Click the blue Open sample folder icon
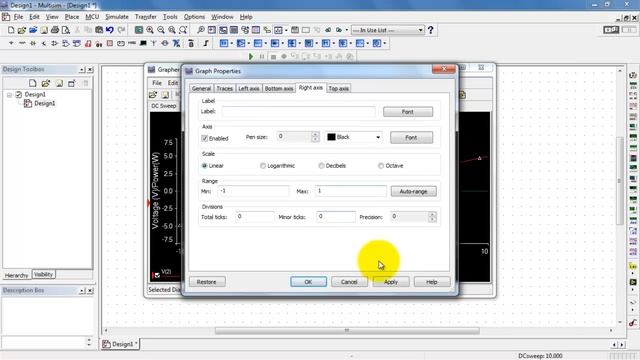The image size is (640, 360). (x=33, y=30)
